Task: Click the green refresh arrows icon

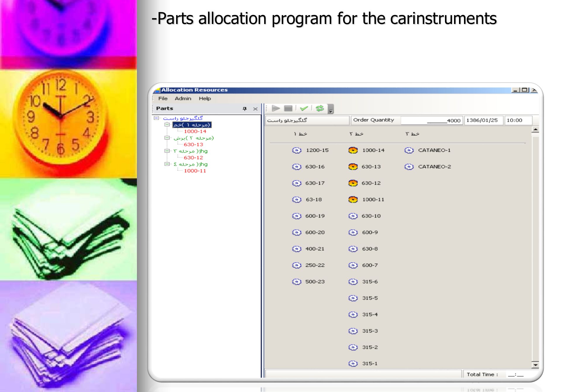Action: 320,109
